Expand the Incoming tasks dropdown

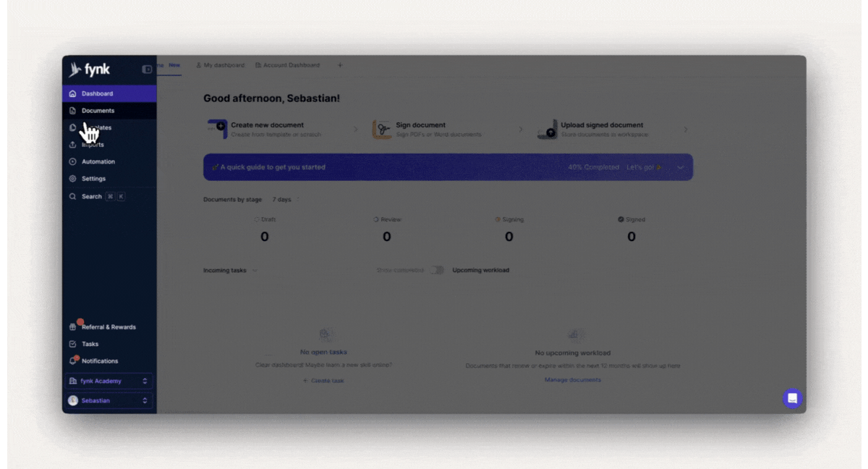pos(254,271)
